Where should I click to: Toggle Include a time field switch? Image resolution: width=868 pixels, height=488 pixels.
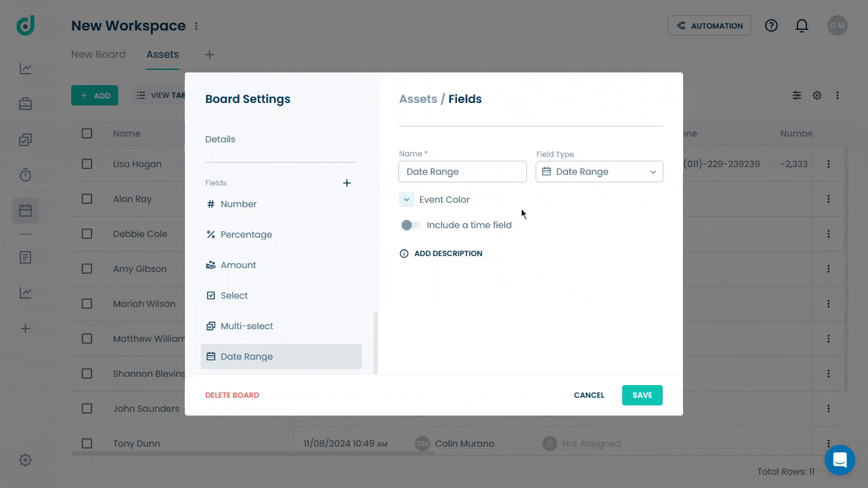[410, 225]
